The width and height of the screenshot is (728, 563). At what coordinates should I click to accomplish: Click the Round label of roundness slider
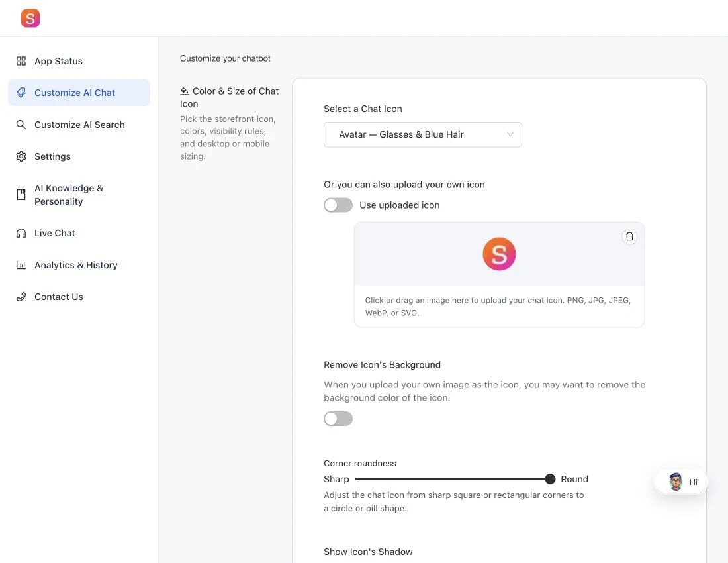pos(574,479)
